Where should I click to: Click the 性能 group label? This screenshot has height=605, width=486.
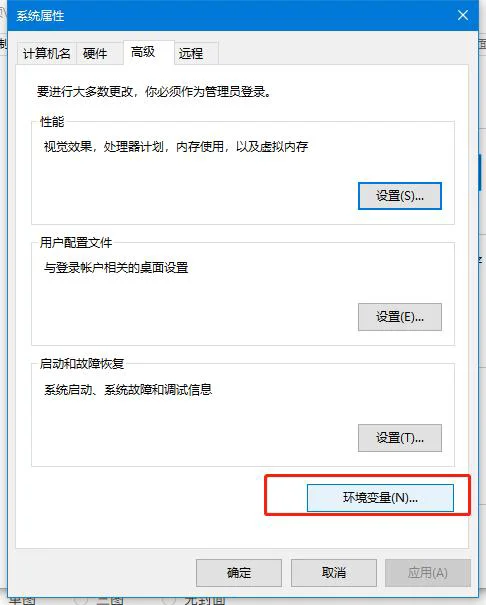tap(52, 122)
